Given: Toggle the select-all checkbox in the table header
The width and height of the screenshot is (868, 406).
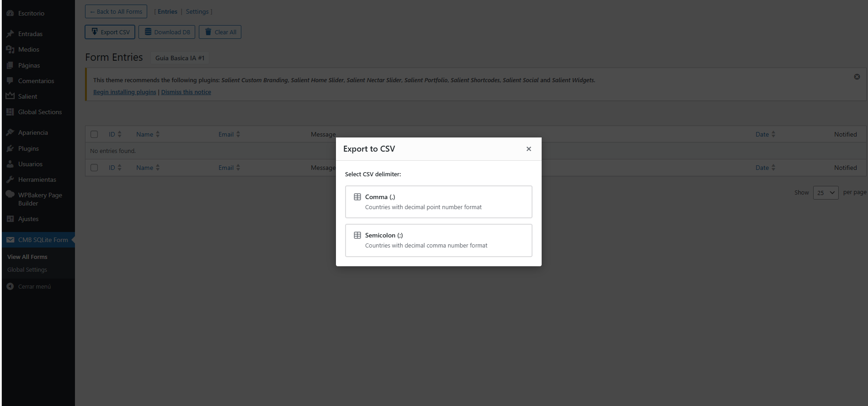Looking at the screenshot, I should pyautogui.click(x=94, y=134).
